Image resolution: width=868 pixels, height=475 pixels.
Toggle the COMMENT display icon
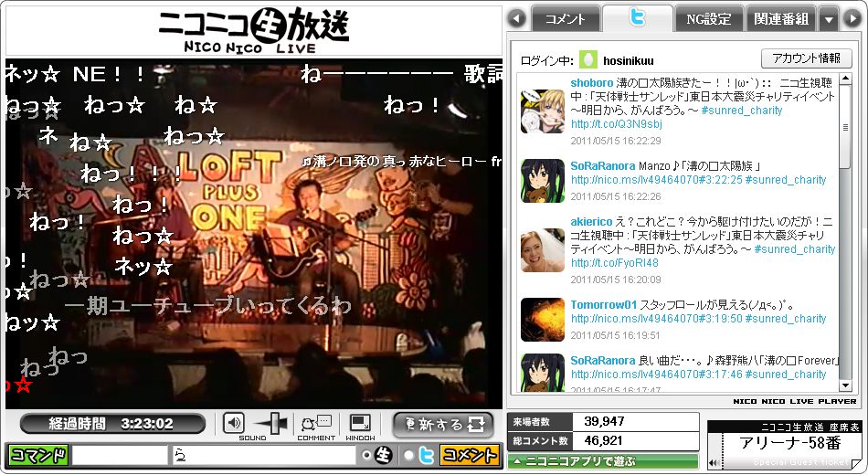click(x=316, y=424)
